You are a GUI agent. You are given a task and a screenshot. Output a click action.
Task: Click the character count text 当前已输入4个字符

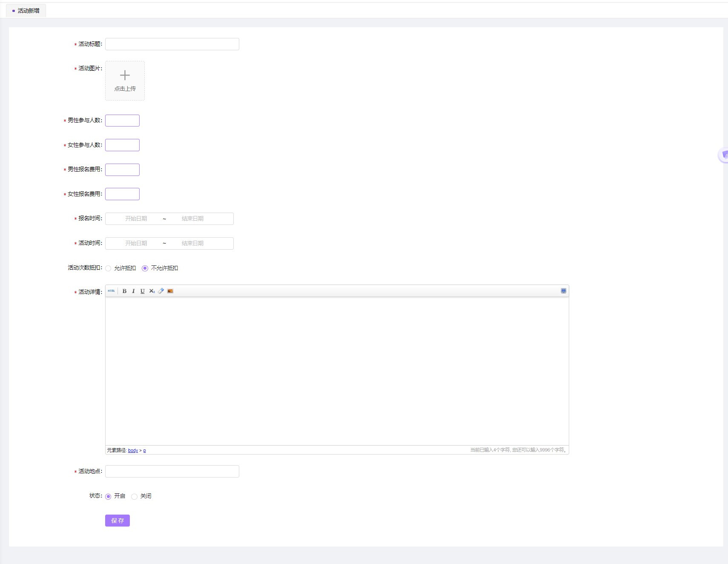tap(490, 450)
